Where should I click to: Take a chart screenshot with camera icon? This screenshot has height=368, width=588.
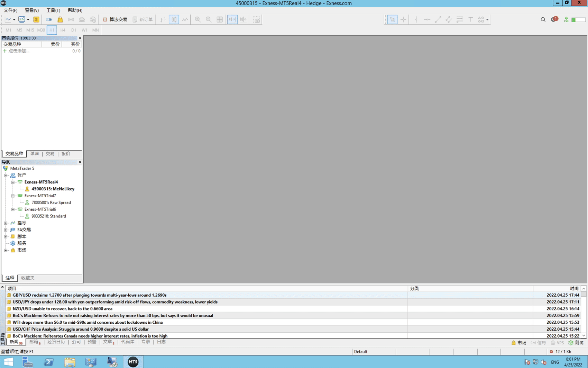256,20
